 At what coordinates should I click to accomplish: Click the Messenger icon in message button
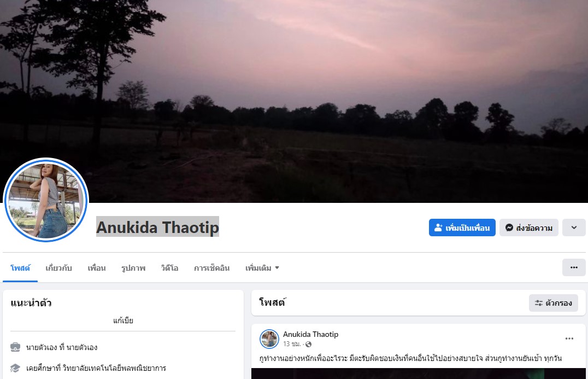[509, 228]
